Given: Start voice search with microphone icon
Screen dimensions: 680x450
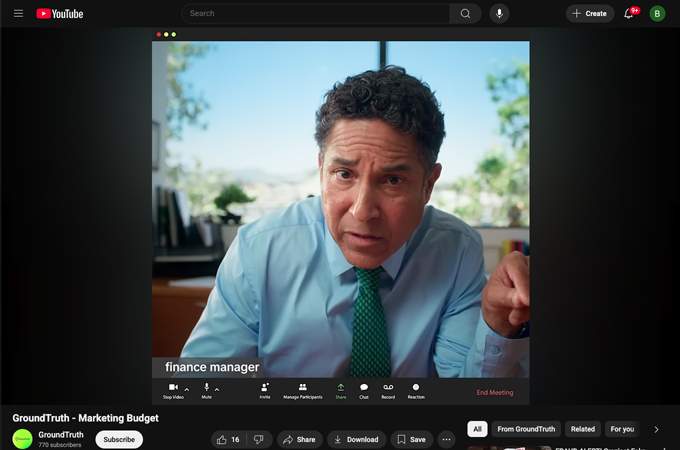Looking at the screenshot, I should pos(499,13).
